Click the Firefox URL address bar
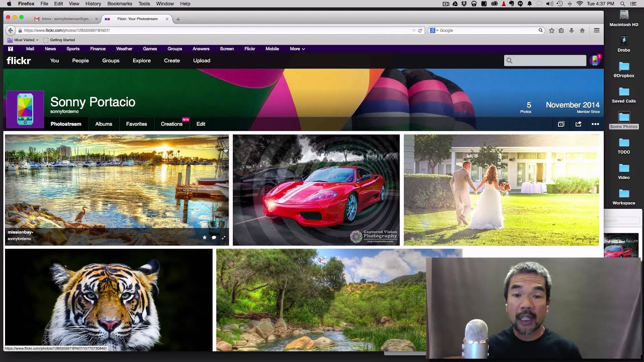 click(x=216, y=30)
